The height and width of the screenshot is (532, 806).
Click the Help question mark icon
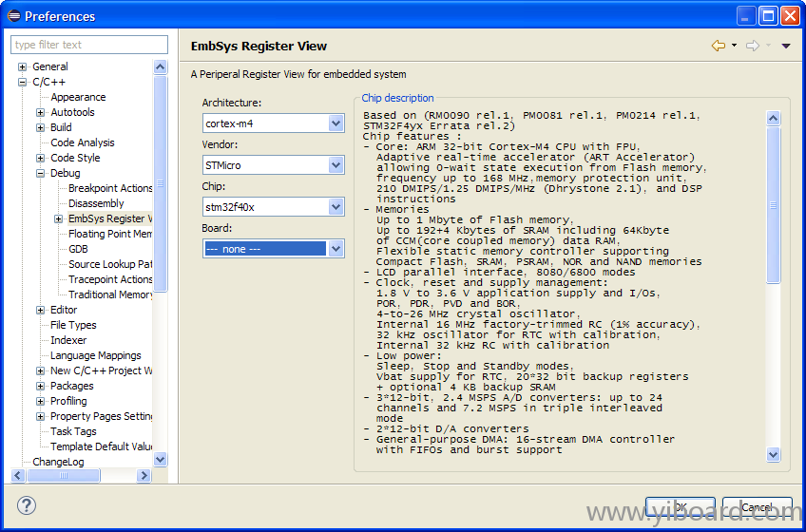27,505
